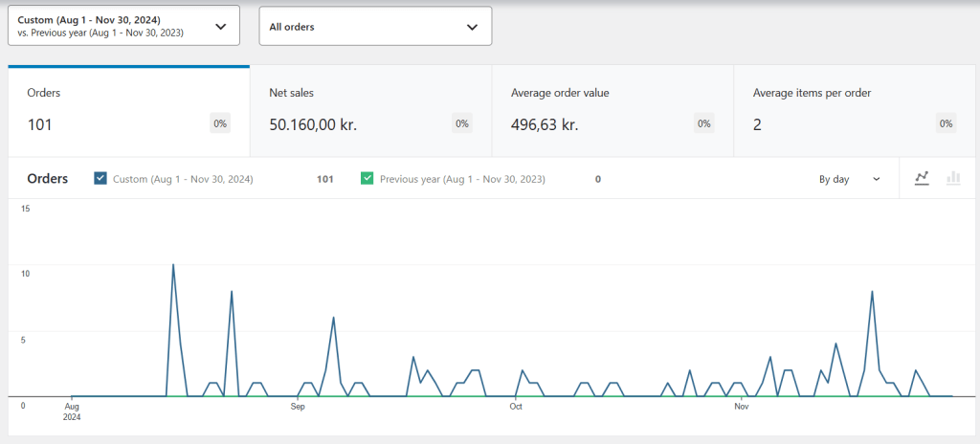Click the chevron arrow beside All orders
Viewport: 980px width, 444px height.
tap(472, 27)
